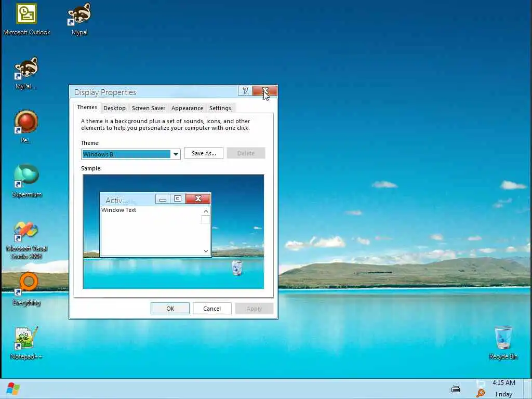Switch to the Themes tab
The height and width of the screenshot is (399, 532).
pyautogui.click(x=87, y=107)
